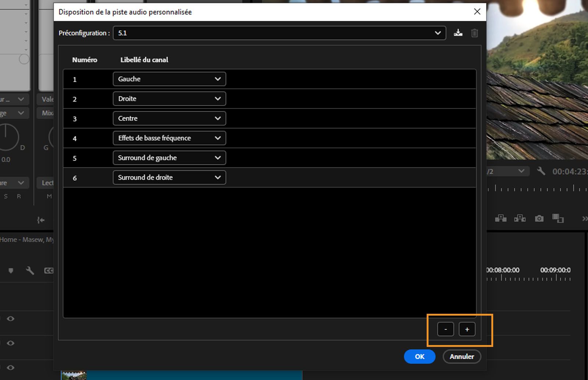Select channel row number 6
The image size is (588, 380).
(270, 178)
